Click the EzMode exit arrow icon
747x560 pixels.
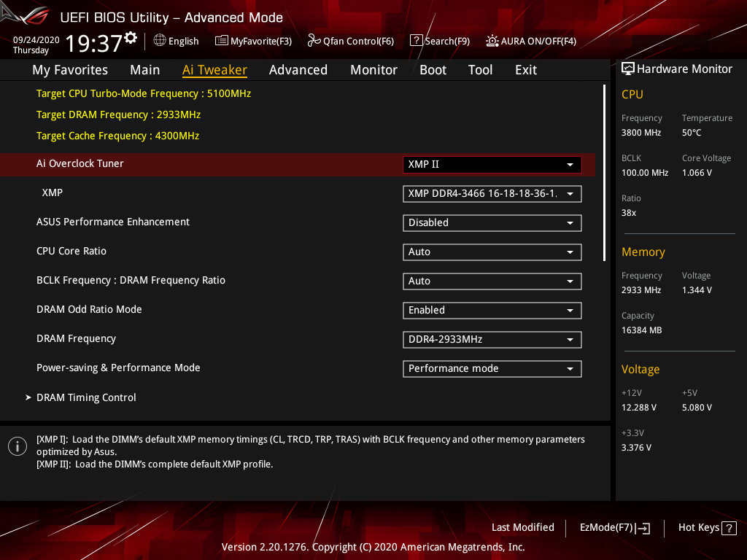[x=643, y=528]
